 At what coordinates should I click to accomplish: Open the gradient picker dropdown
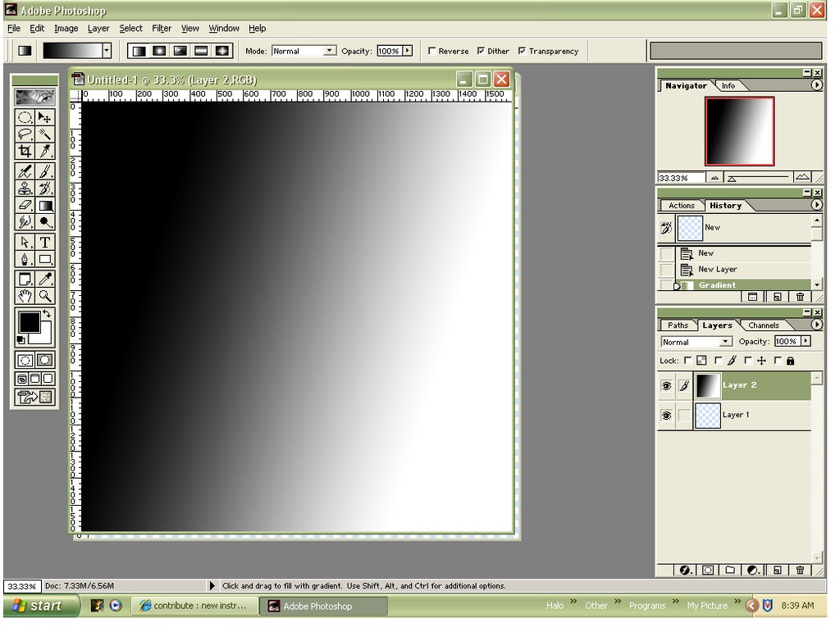coord(105,51)
